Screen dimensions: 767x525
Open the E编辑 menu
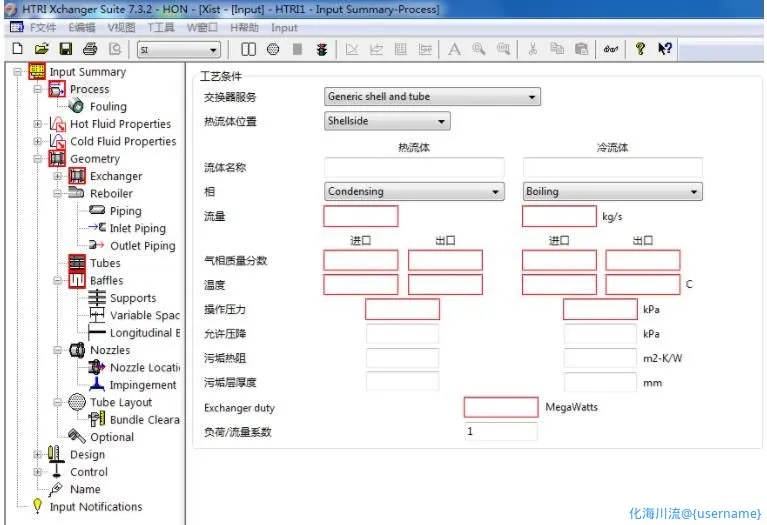coord(81,27)
